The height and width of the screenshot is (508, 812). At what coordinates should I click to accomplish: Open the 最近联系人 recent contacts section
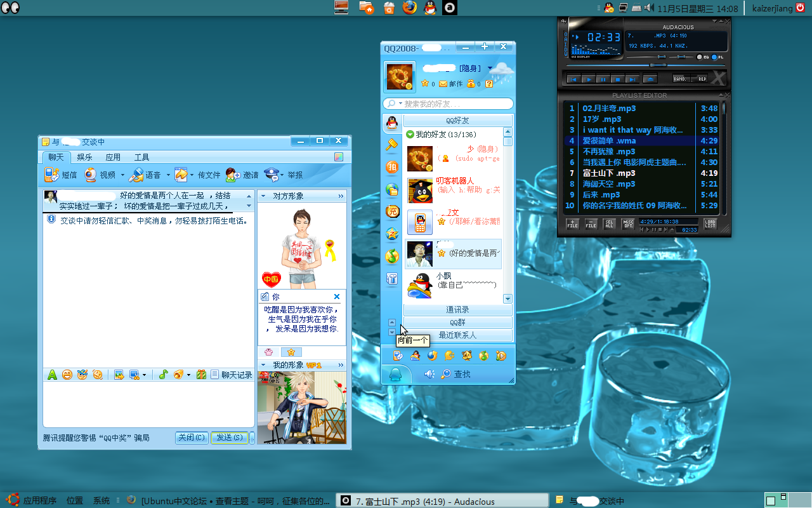457,335
